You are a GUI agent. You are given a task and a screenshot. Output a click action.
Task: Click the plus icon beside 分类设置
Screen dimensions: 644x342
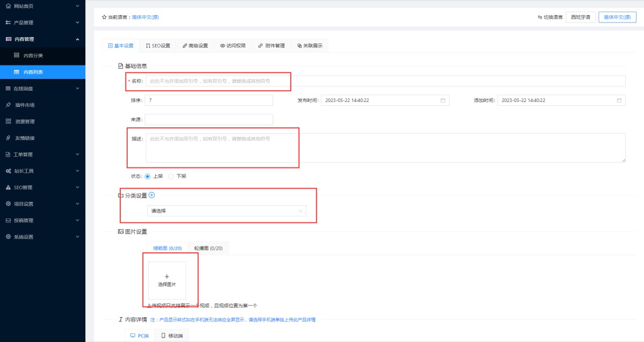pos(151,195)
